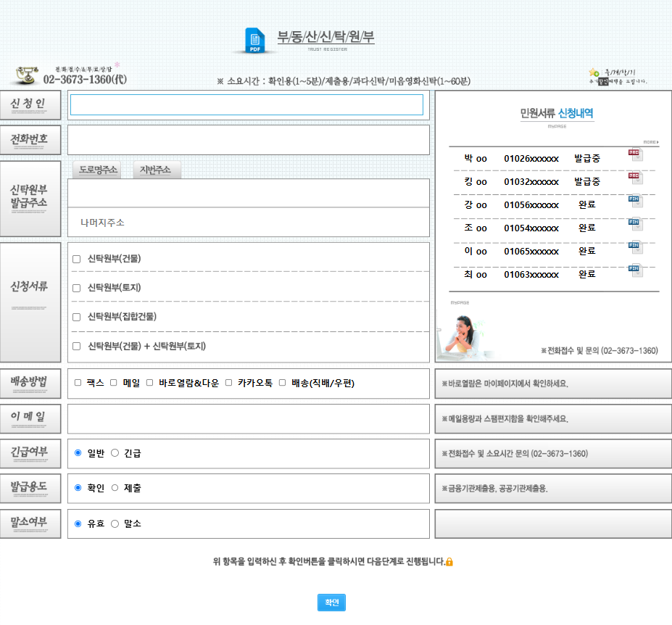672x625 pixels.
Task: Open the FIN document icon for 강 oo
Action: click(x=635, y=202)
